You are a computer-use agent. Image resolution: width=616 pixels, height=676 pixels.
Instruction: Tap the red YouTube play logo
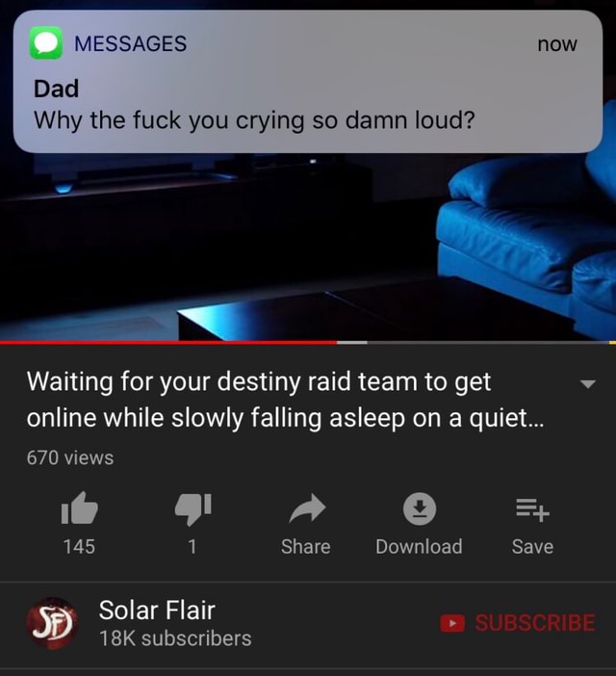point(452,623)
